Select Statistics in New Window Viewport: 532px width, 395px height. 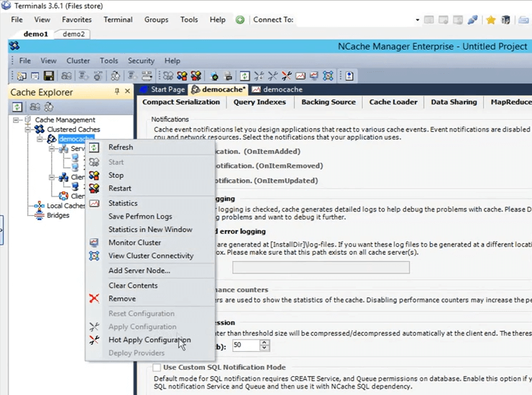click(150, 230)
